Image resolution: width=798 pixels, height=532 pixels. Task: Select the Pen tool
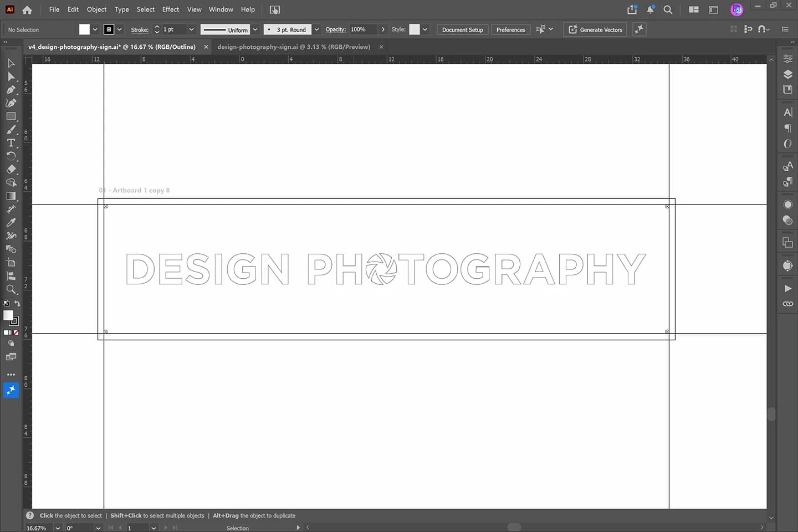coord(11,90)
